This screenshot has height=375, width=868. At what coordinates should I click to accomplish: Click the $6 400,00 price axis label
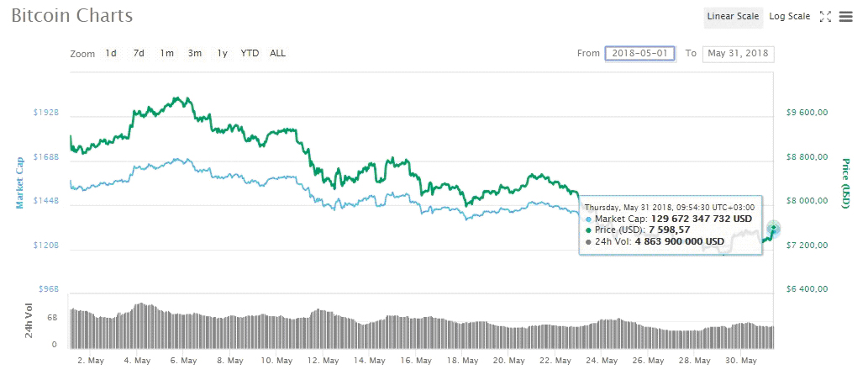tap(808, 289)
